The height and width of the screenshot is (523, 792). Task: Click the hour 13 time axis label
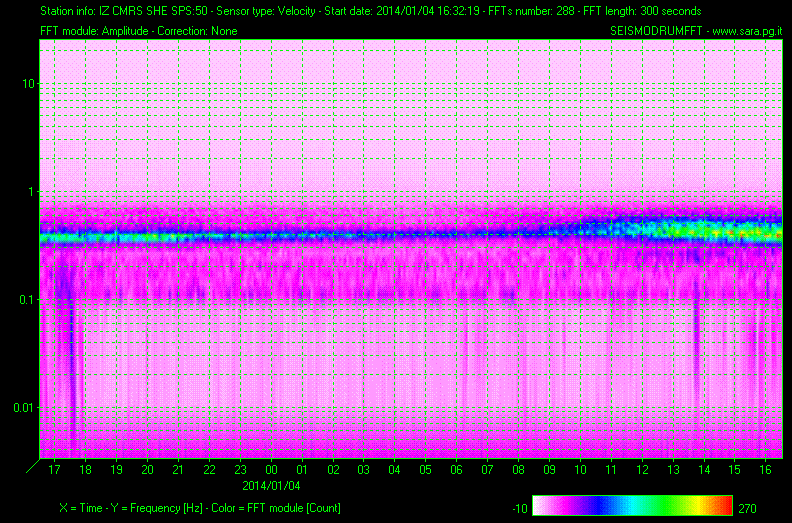coord(673,469)
